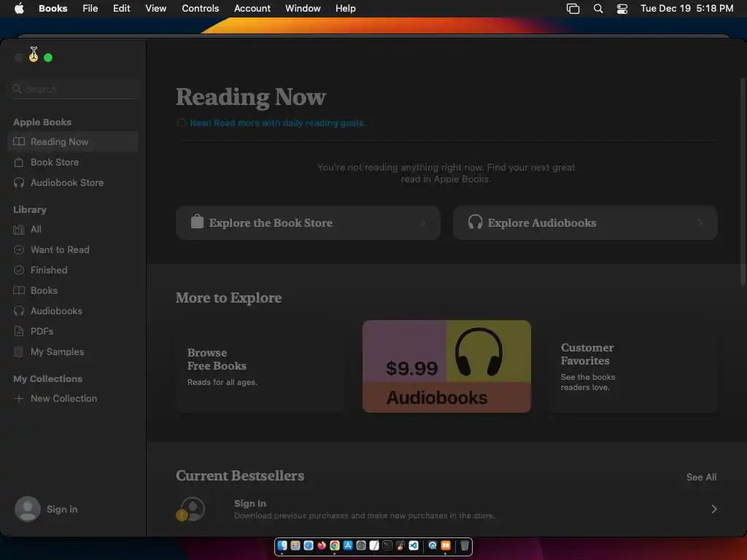The image size is (747, 560).
Task: Open Reading Now in the sidebar
Action: coord(72,141)
